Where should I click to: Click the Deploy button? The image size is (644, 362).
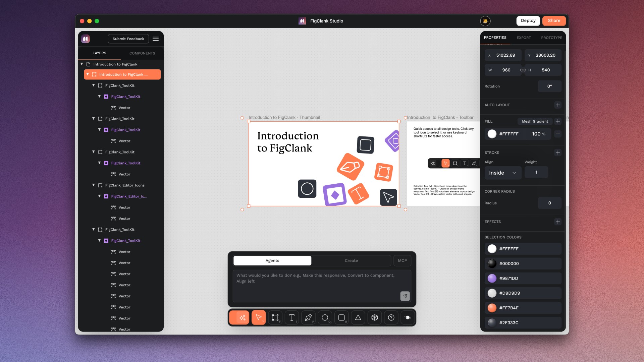click(x=528, y=21)
